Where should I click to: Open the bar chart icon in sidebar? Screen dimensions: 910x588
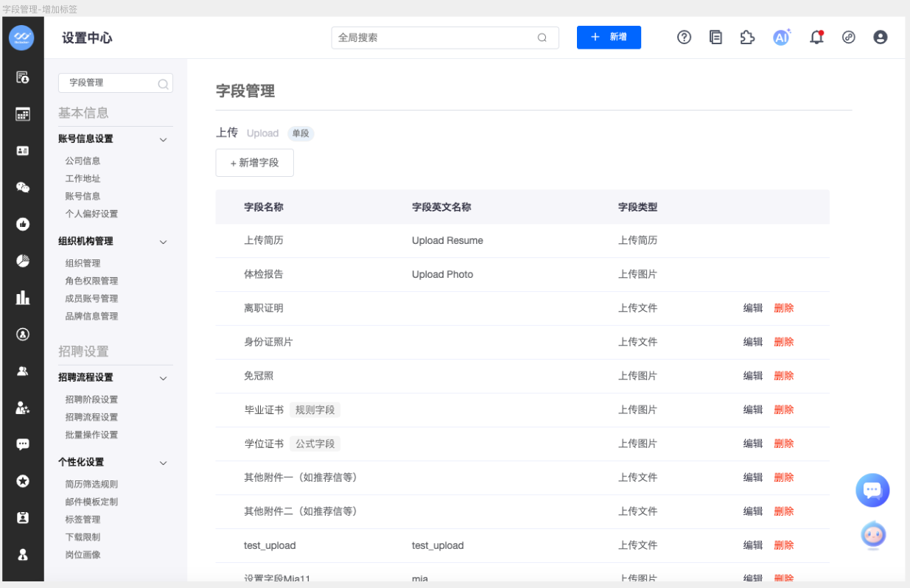pos(23,298)
